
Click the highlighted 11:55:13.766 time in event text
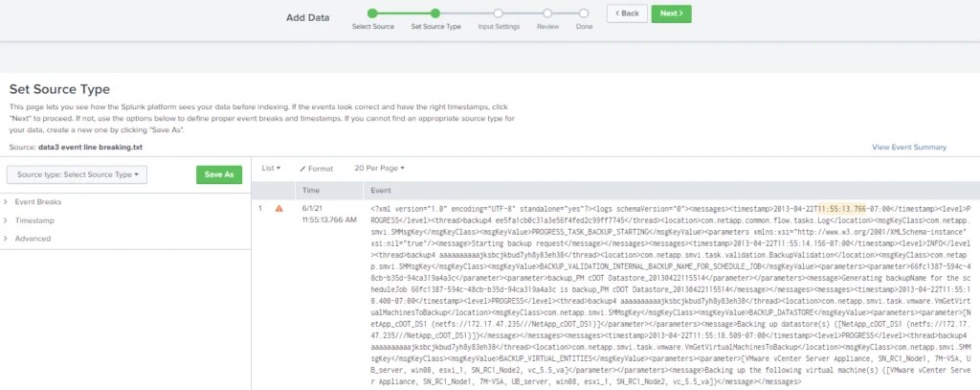pyautogui.click(x=840, y=209)
